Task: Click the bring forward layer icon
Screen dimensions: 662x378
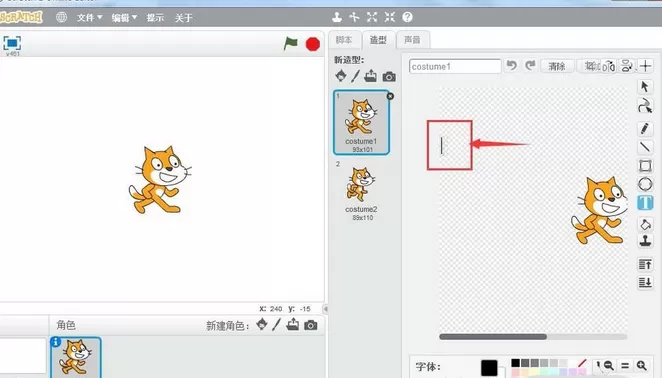Action: point(645,265)
